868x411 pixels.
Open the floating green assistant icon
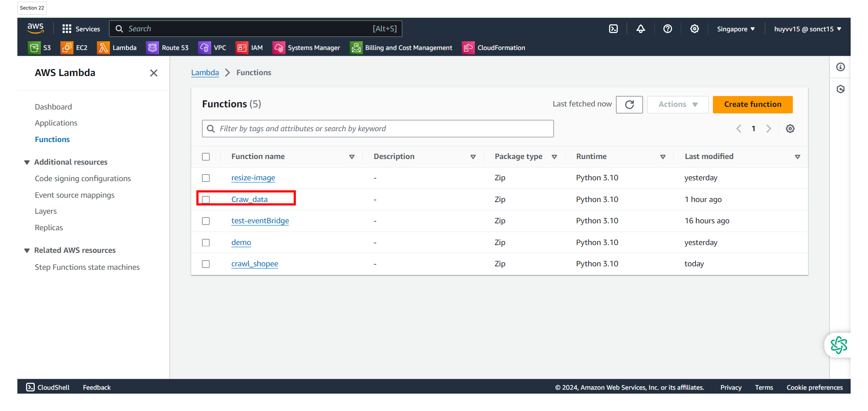838,345
